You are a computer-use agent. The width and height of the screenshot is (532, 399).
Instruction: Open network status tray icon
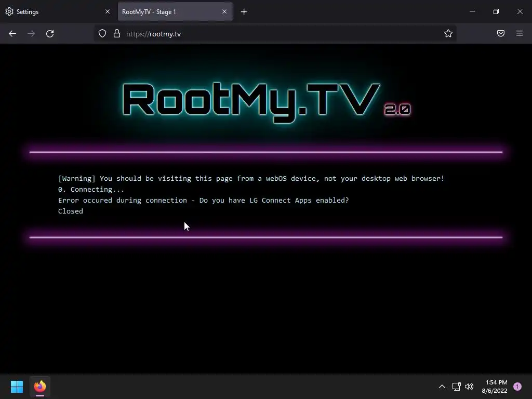coord(456,387)
